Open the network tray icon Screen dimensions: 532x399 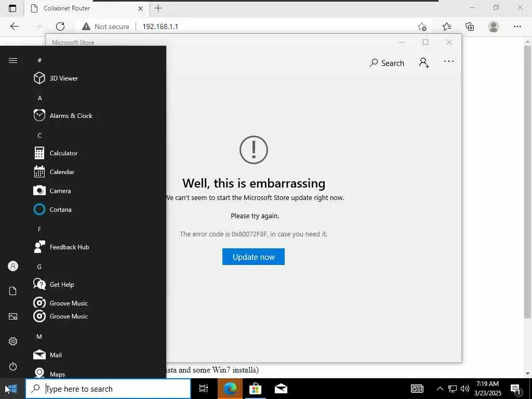pyautogui.click(x=453, y=389)
